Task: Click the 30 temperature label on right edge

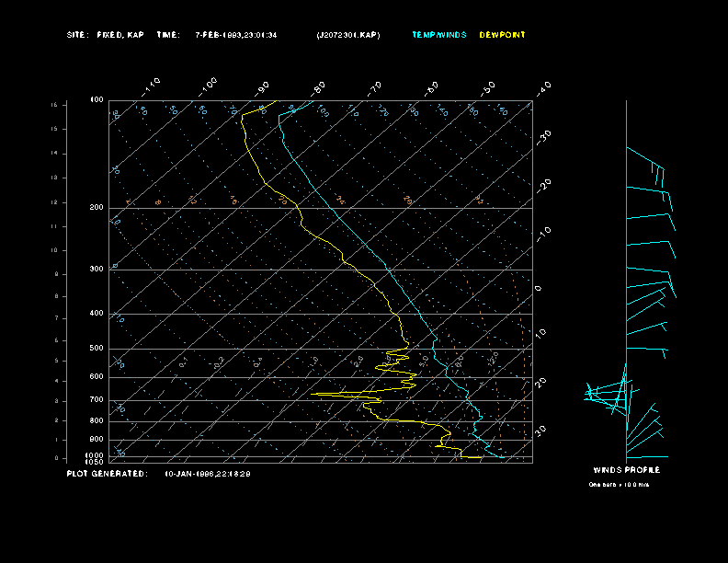Action: click(540, 431)
